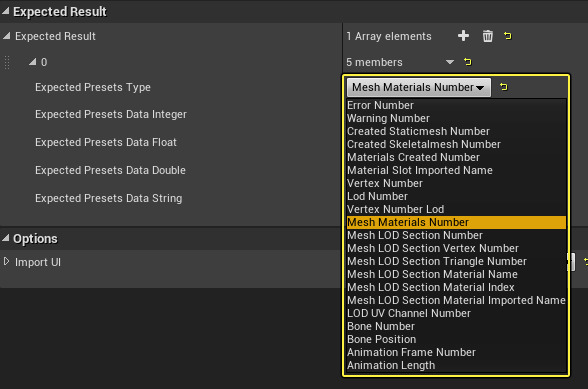Collapse array element 0

tap(33, 62)
